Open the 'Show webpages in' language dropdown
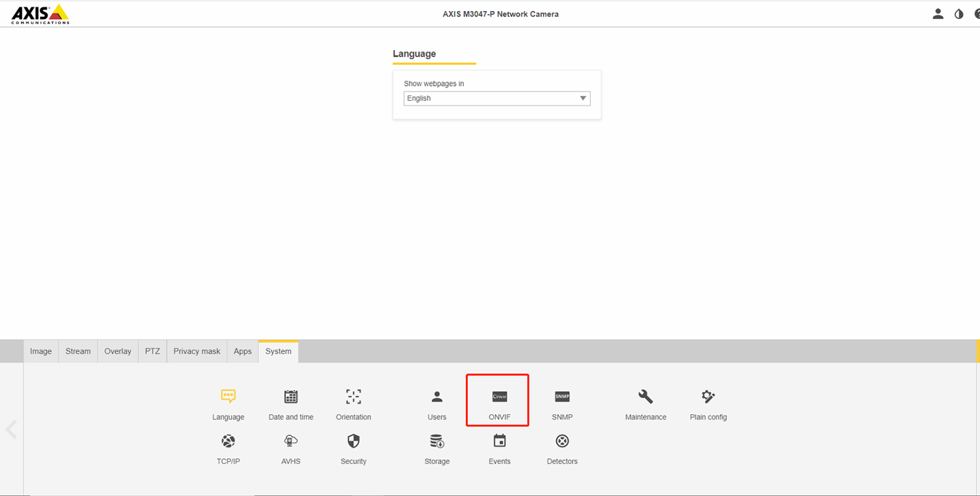 coord(497,98)
